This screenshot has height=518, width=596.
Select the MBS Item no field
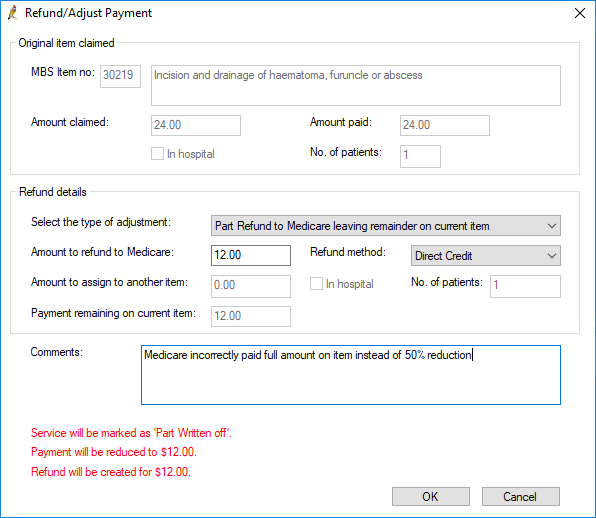click(x=120, y=76)
